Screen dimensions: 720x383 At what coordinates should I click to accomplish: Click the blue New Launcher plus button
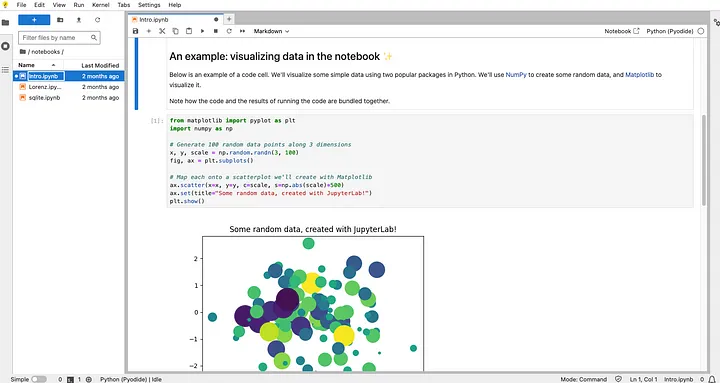coord(34,20)
